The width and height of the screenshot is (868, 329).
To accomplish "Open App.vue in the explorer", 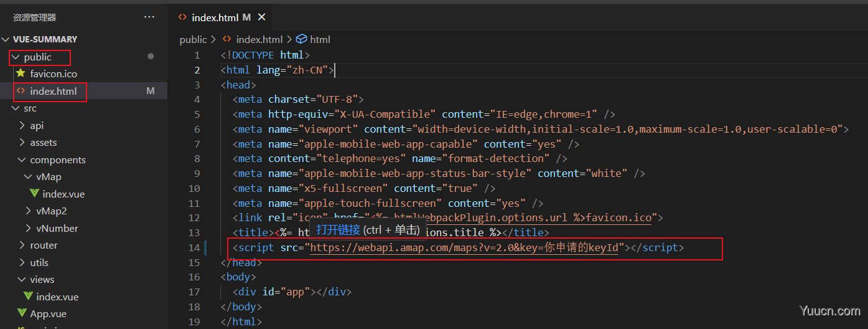I will (x=48, y=314).
